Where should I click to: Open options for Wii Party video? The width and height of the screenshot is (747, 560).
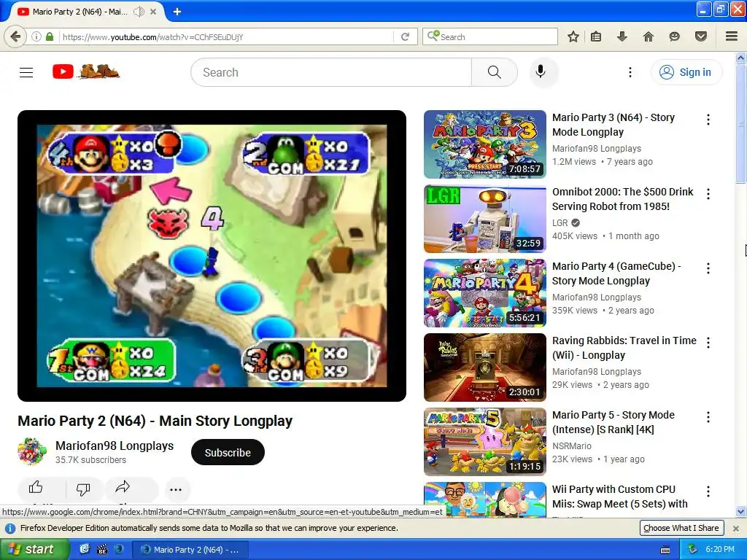click(708, 491)
